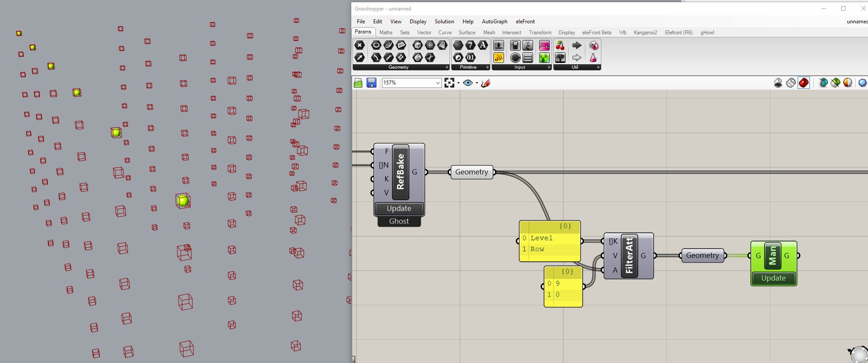Click the Cherry Picker icon in Util
The height and width of the screenshot is (363, 868).
click(x=560, y=46)
